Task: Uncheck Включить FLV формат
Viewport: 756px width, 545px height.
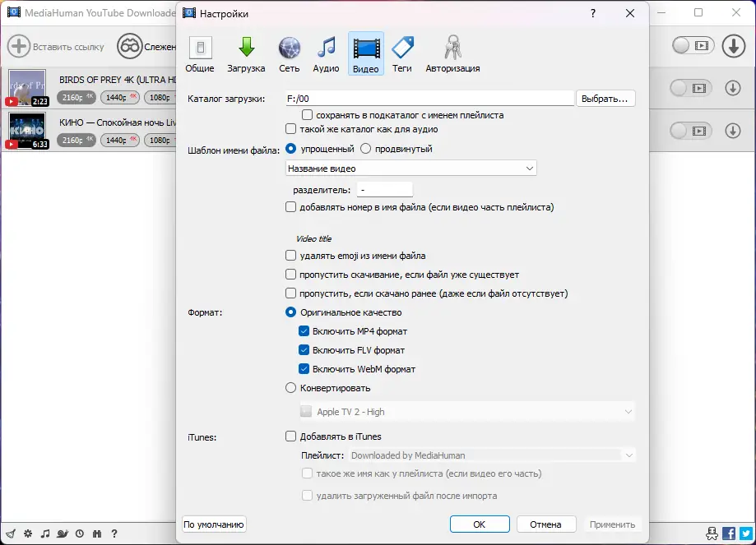Action: coord(304,350)
